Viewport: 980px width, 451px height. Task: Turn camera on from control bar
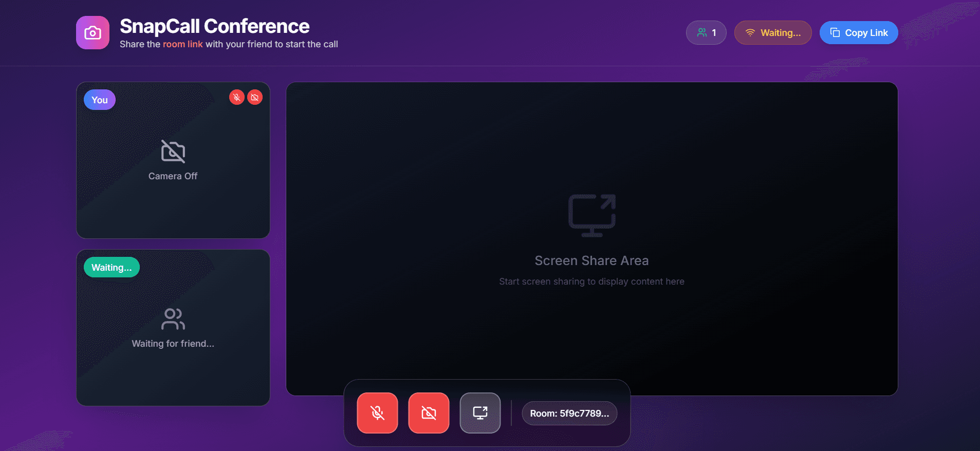point(429,413)
